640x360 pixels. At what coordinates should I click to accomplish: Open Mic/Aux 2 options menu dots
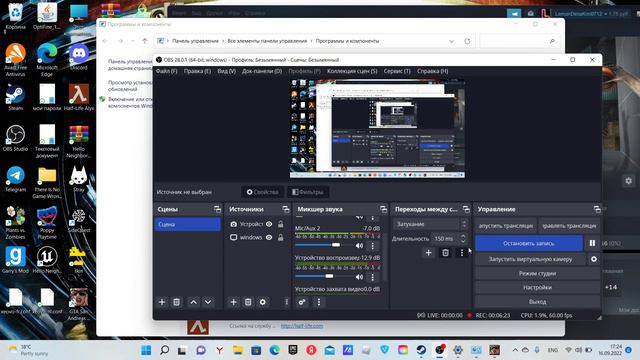pyautogui.click(x=372, y=245)
